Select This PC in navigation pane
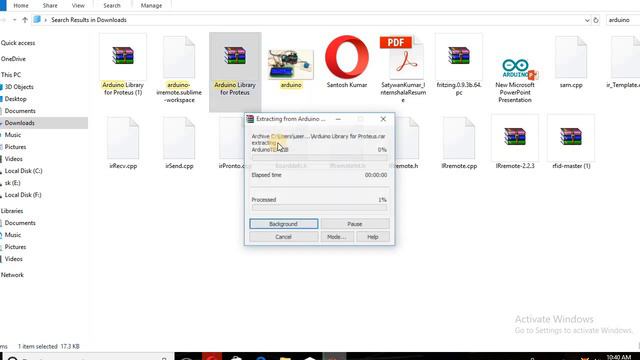Screen dimensions: 640x360 point(11,75)
